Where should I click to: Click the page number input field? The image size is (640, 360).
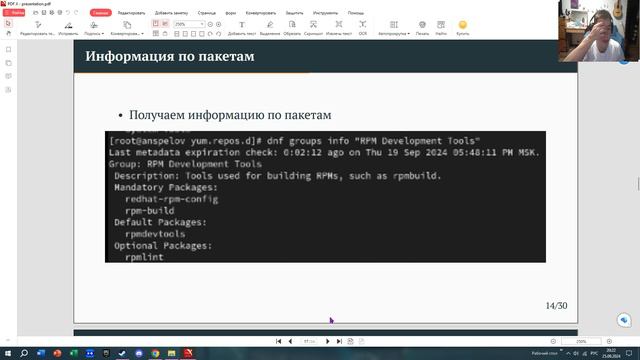pyautogui.click(x=309, y=341)
